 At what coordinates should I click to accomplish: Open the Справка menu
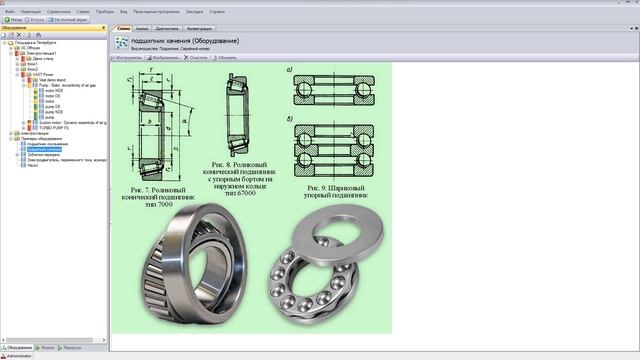[217, 12]
